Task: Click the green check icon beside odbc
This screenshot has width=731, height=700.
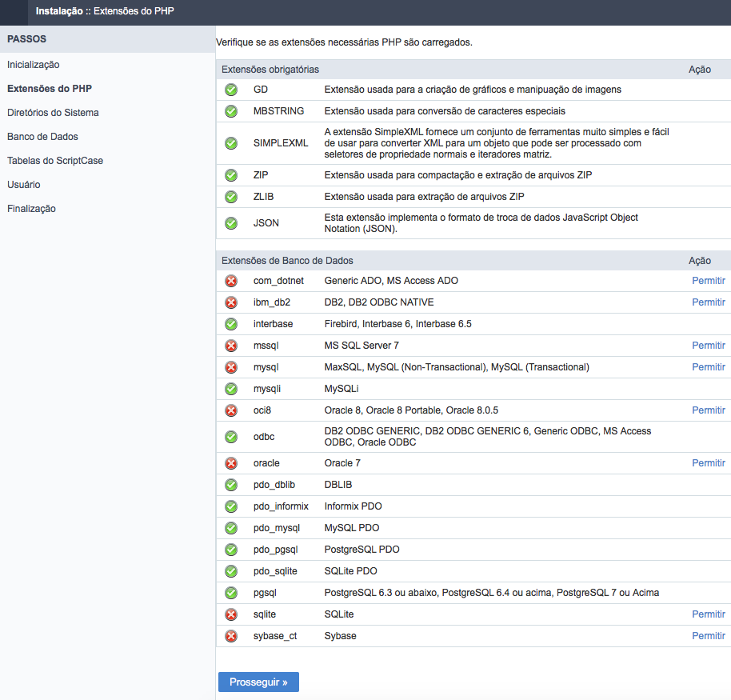Action: point(231,437)
